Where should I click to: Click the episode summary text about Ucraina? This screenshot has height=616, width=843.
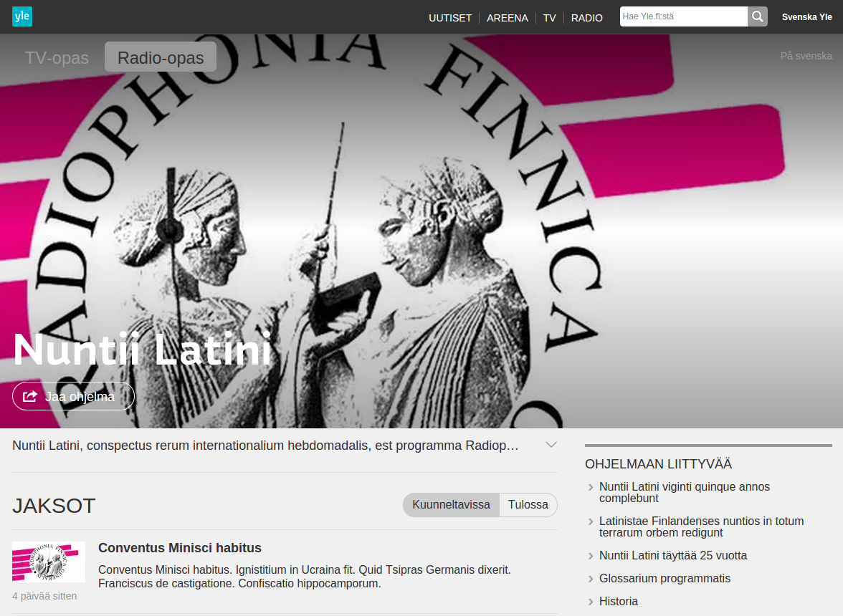tap(304, 577)
